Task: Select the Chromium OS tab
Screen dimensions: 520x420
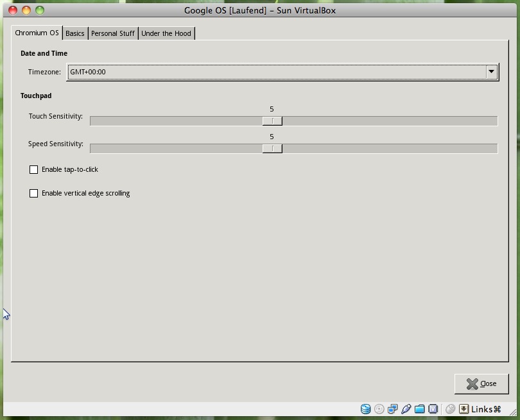Action: coord(37,33)
